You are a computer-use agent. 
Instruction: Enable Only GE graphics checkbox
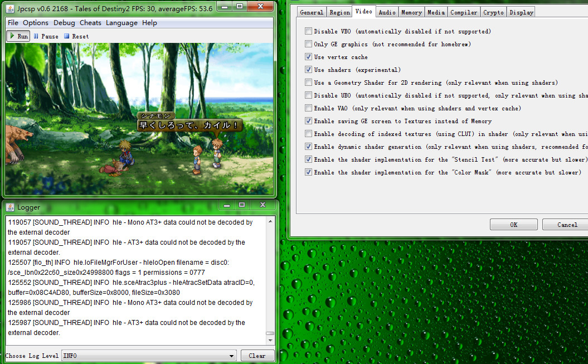coord(308,44)
